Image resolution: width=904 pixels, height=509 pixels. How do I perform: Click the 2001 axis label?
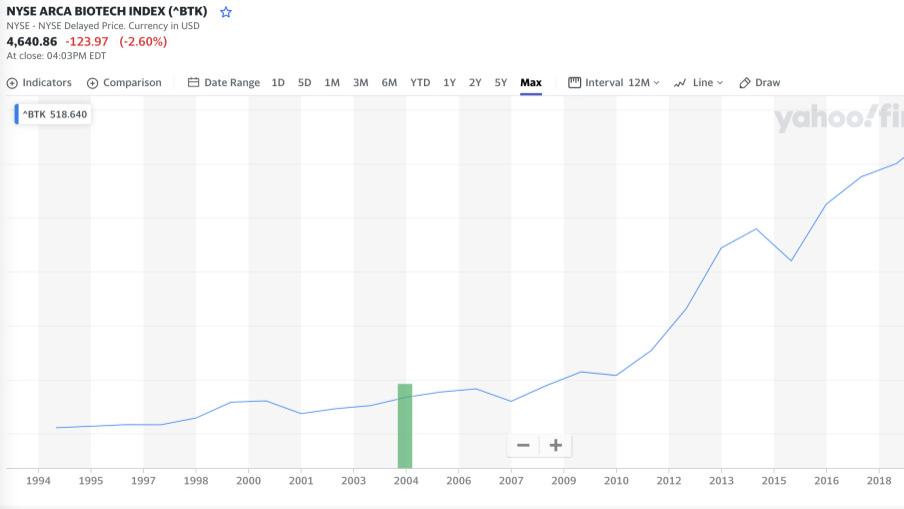tap(301, 481)
